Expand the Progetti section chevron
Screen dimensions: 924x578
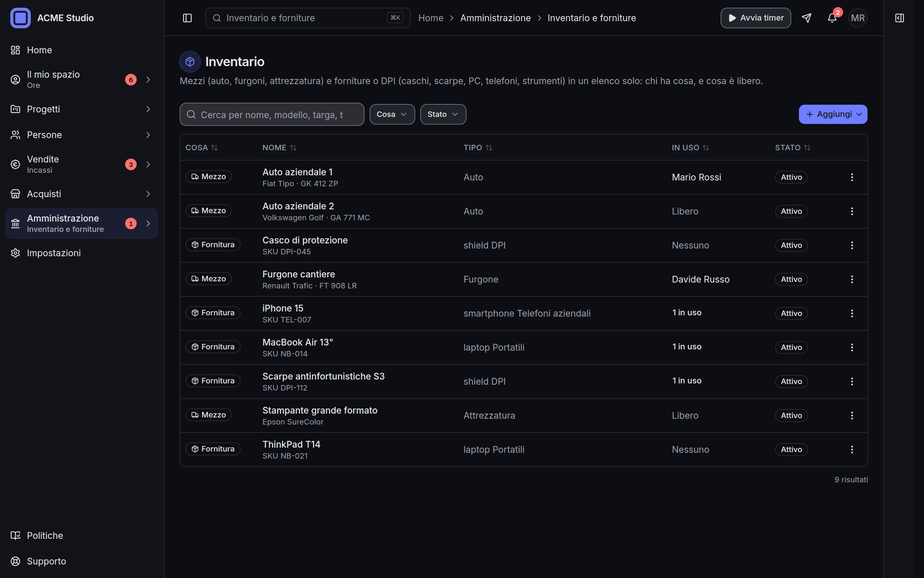pos(148,109)
